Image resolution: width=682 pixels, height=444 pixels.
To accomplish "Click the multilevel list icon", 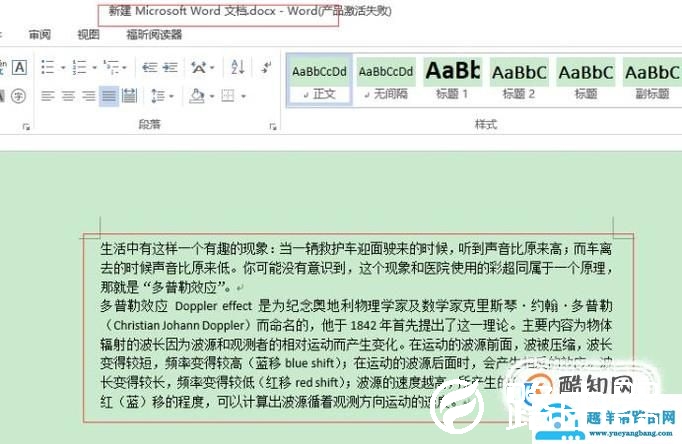I will pyautogui.click(x=111, y=67).
